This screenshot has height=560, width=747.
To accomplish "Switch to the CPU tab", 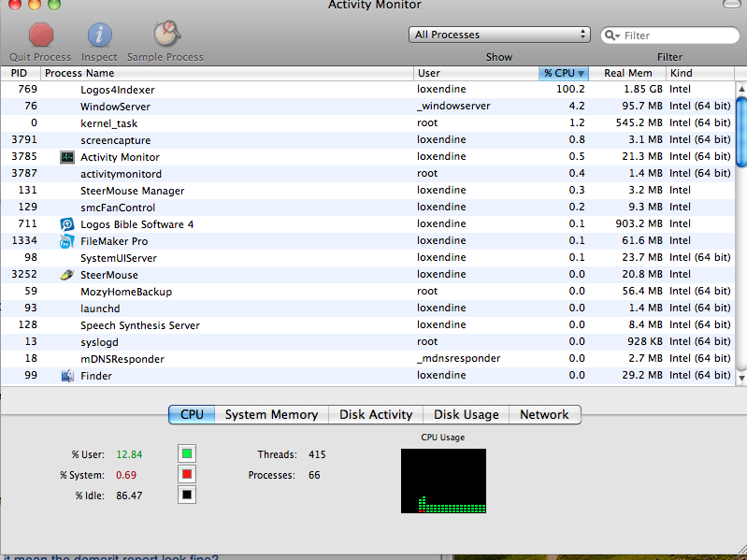I will (192, 414).
